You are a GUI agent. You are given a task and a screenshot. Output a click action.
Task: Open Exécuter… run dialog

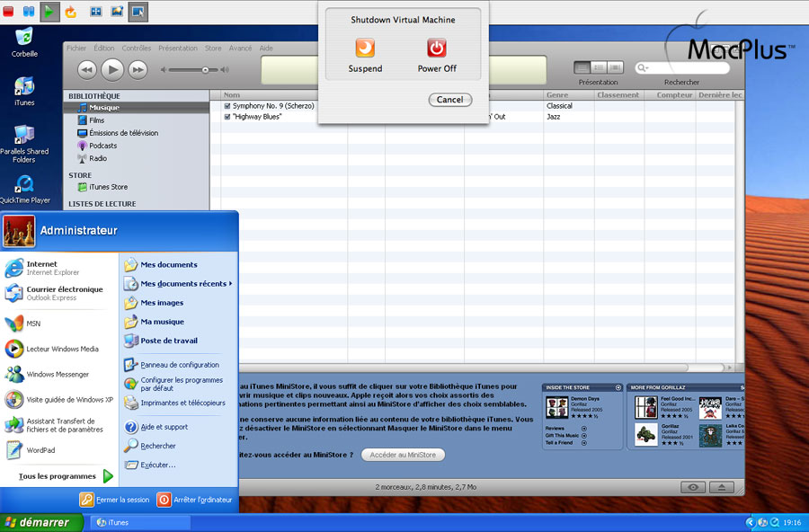pyautogui.click(x=150, y=465)
